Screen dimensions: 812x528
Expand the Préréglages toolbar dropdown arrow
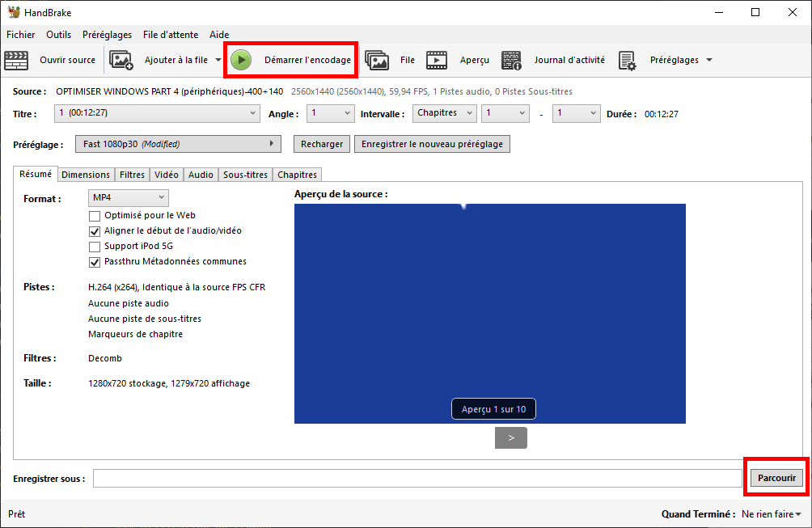709,60
